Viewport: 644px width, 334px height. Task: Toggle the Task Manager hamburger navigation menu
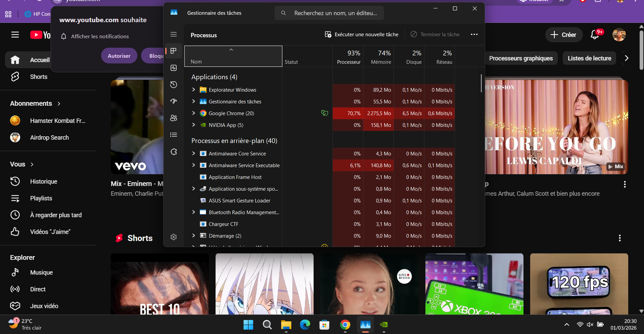174,34
